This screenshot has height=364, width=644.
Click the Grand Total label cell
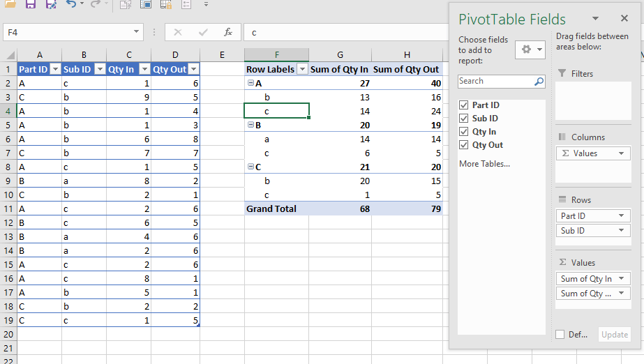coord(276,209)
